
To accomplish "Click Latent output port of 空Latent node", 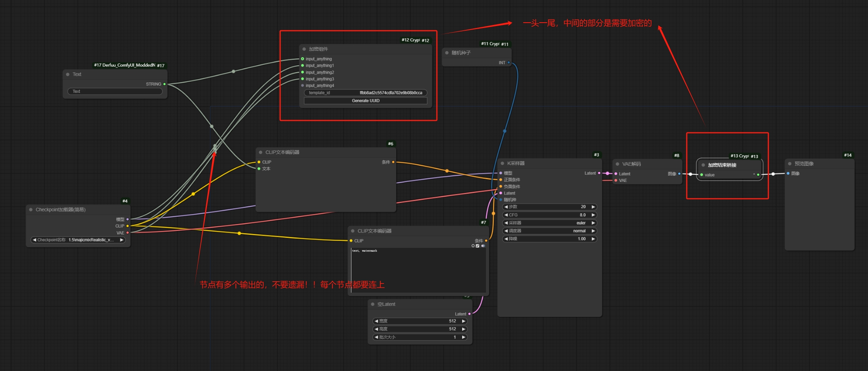I will (x=469, y=314).
